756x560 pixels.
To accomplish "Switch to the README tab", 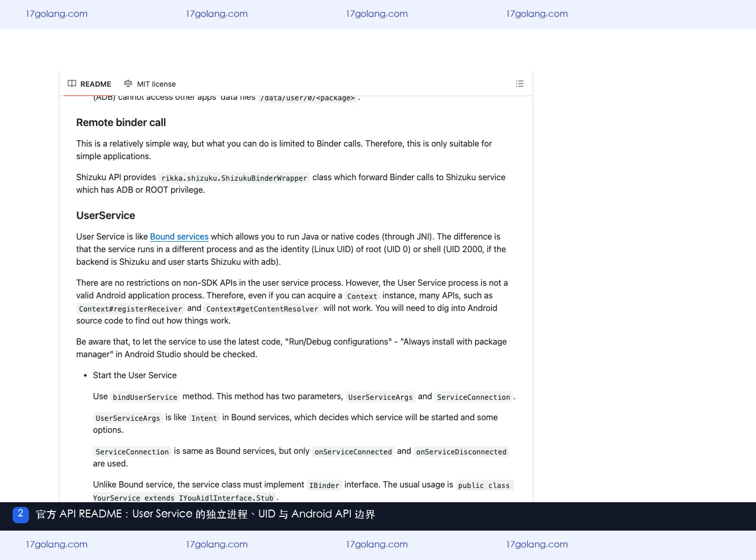I will (x=89, y=84).
